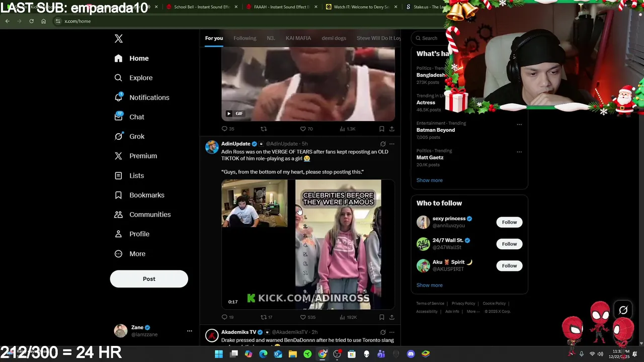Reload the page in browser
The width and height of the screenshot is (644, 362).
[x=31, y=21]
